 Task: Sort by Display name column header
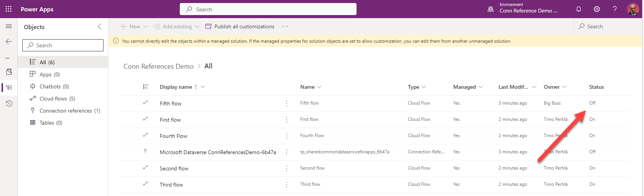coord(176,87)
